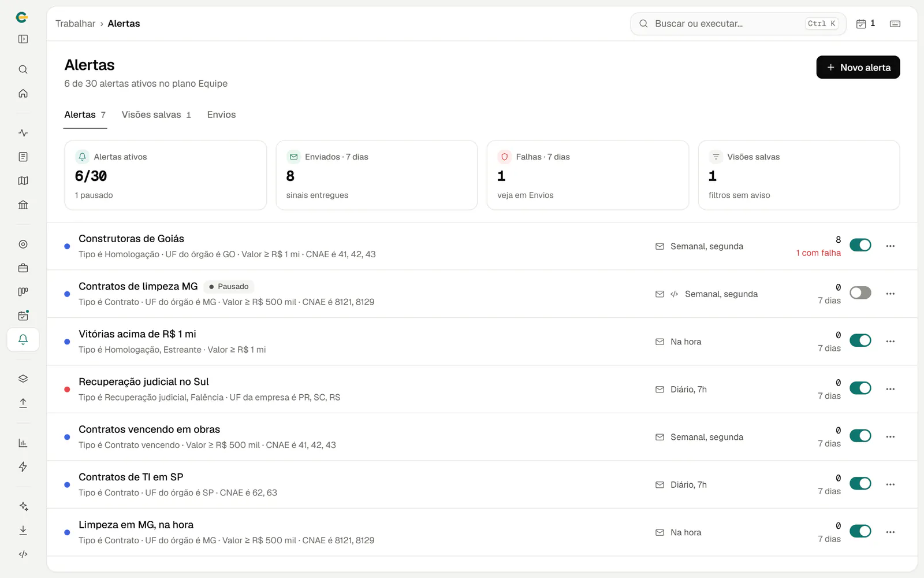Show options menu for Recuperação judicial no Sul
The image size is (924, 578).
pos(891,389)
